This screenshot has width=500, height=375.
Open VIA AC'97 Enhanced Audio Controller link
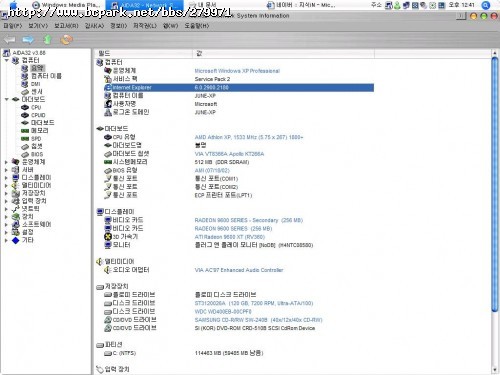[x=239, y=270]
